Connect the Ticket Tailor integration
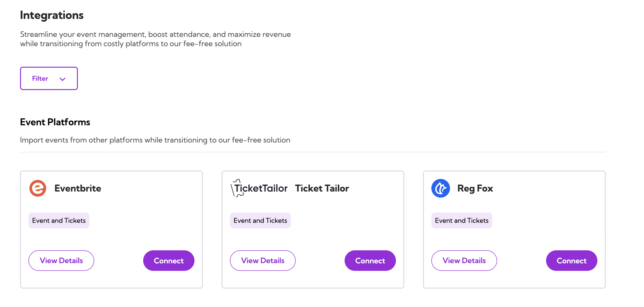Screen dimensions: 644x307 (x=370, y=261)
